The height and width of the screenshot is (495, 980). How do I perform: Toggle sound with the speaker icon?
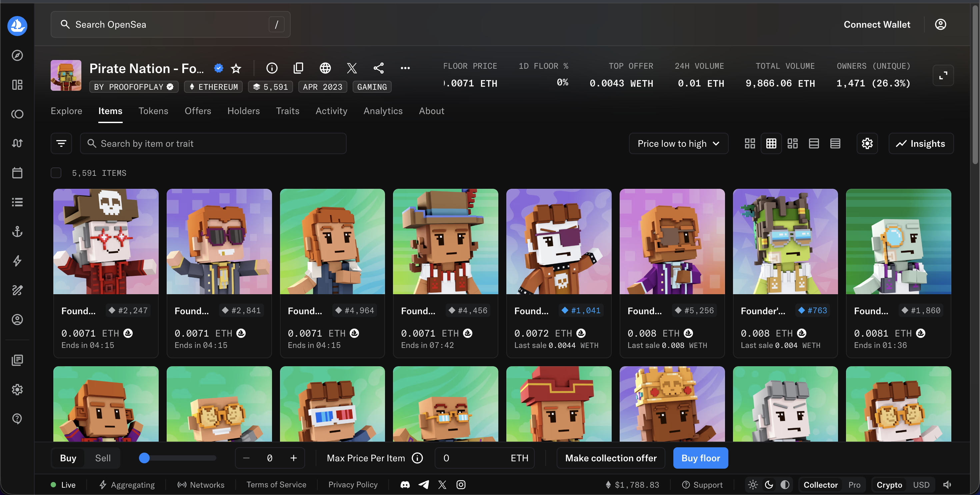coord(947,485)
